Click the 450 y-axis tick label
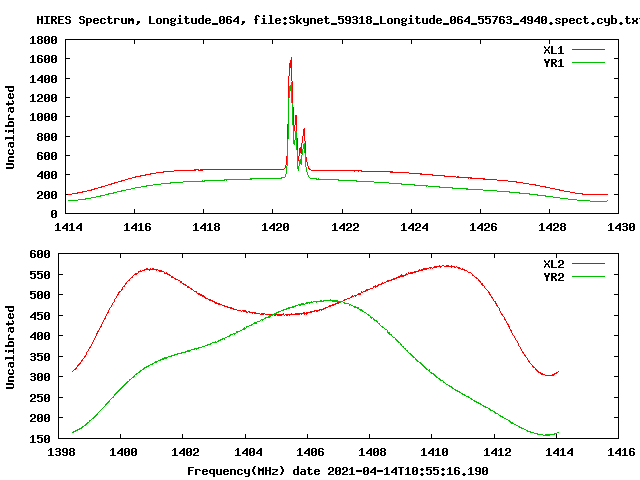 40,316
